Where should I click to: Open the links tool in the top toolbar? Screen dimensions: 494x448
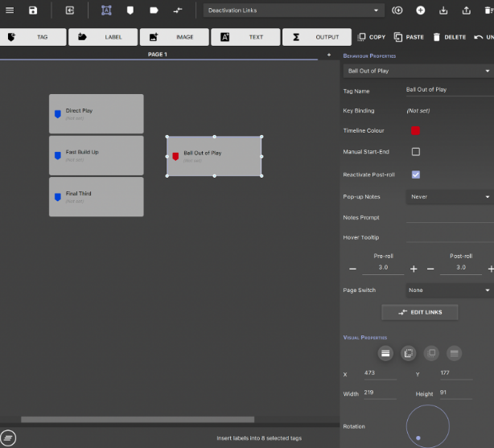178,10
